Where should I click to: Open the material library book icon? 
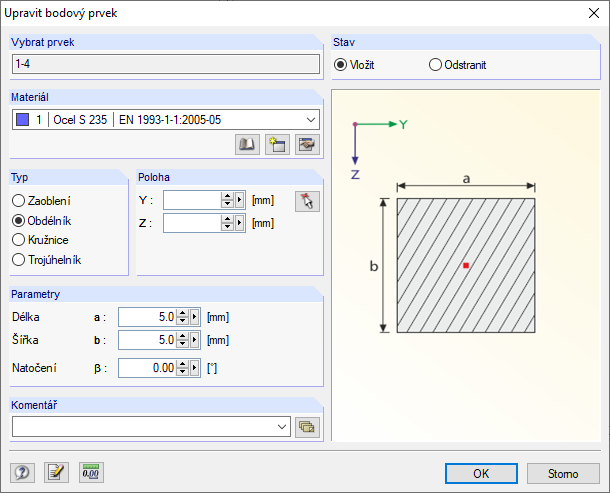[247, 145]
